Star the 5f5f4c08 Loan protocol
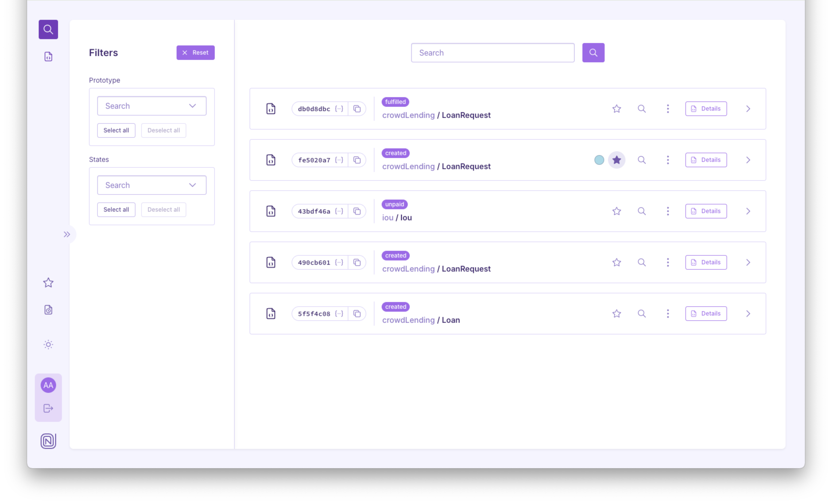The width and height of the screenshot is (832, 504). (x=617, y=314)
